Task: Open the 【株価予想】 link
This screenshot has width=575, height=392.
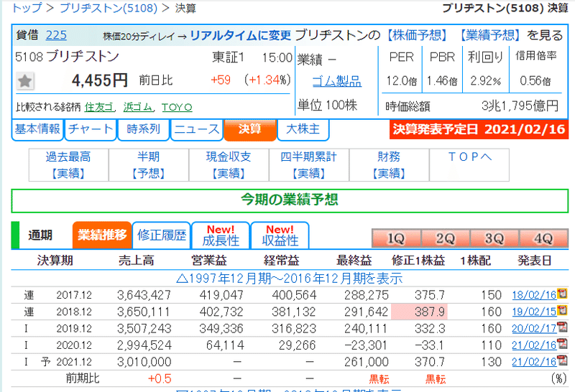Action: click(418, 35)
